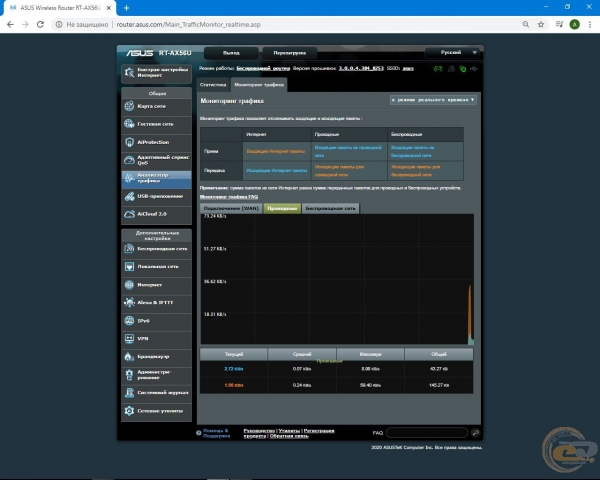Image resolution: width=600 pixels, height=480 pixels.
Task: Go back to the previous page
Action: point(10,24)
